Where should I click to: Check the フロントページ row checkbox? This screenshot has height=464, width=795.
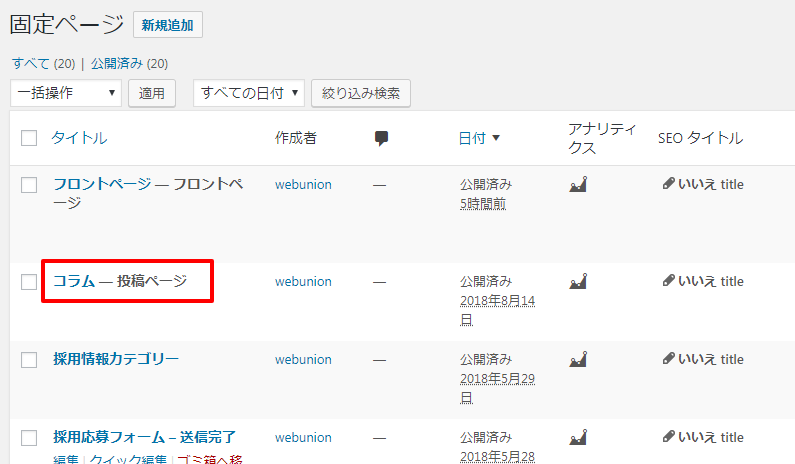[29, 185]
